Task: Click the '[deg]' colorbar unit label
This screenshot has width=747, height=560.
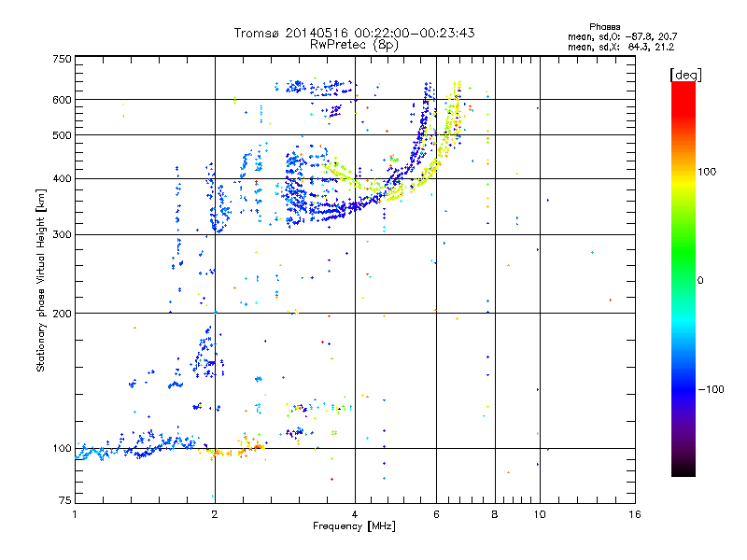Action: (685, 75)
